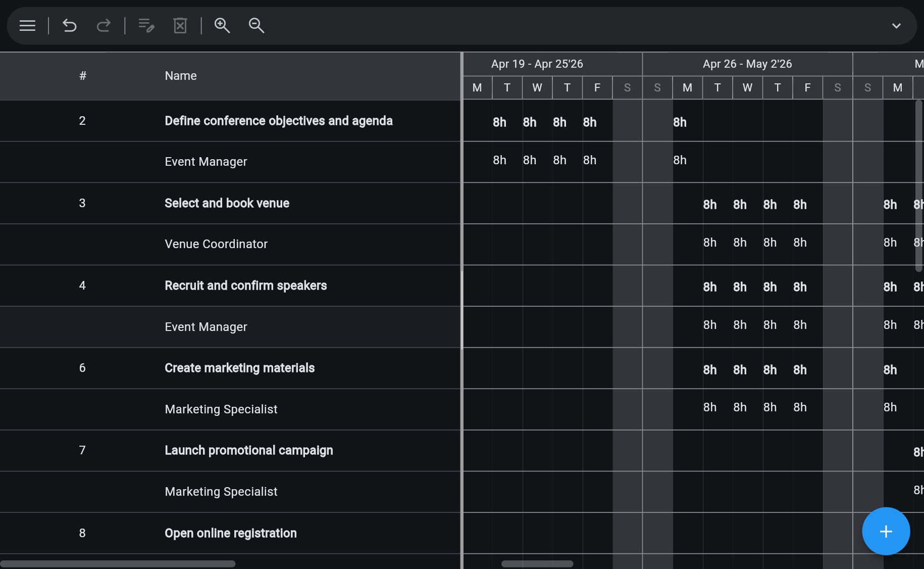The image size is (924, 569).
Task: Zoom in on the timeline
Action: (222, 26)
